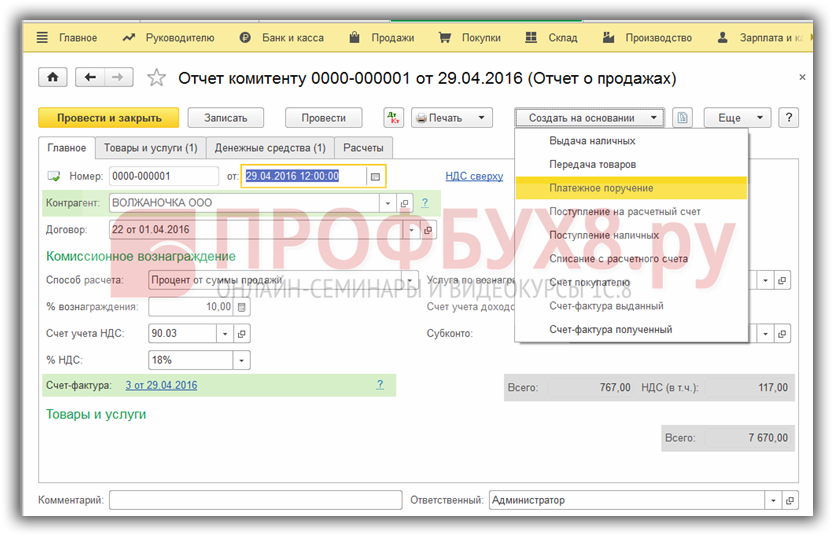Viewport: 833px width, 536px height.
Task: Open the hamburger main menu icon
Action: 42,38
